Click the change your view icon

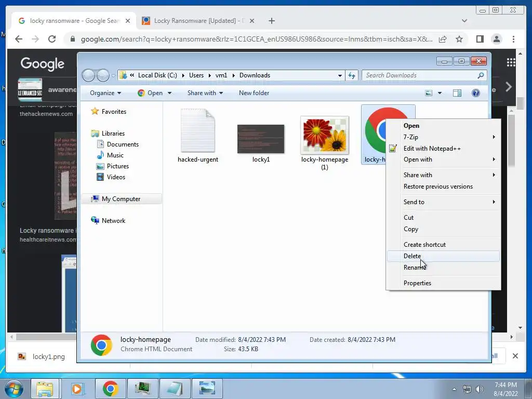point(429,93)
